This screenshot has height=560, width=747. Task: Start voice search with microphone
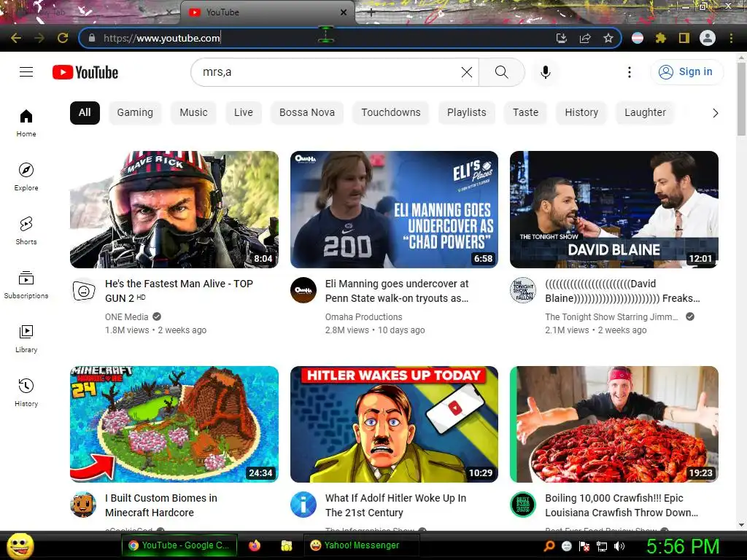(546, 72)
